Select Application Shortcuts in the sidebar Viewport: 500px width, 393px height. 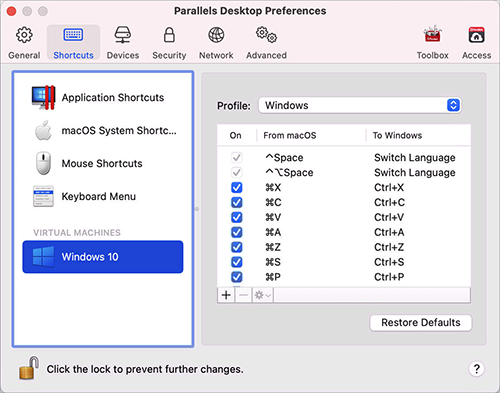point(103,98)
